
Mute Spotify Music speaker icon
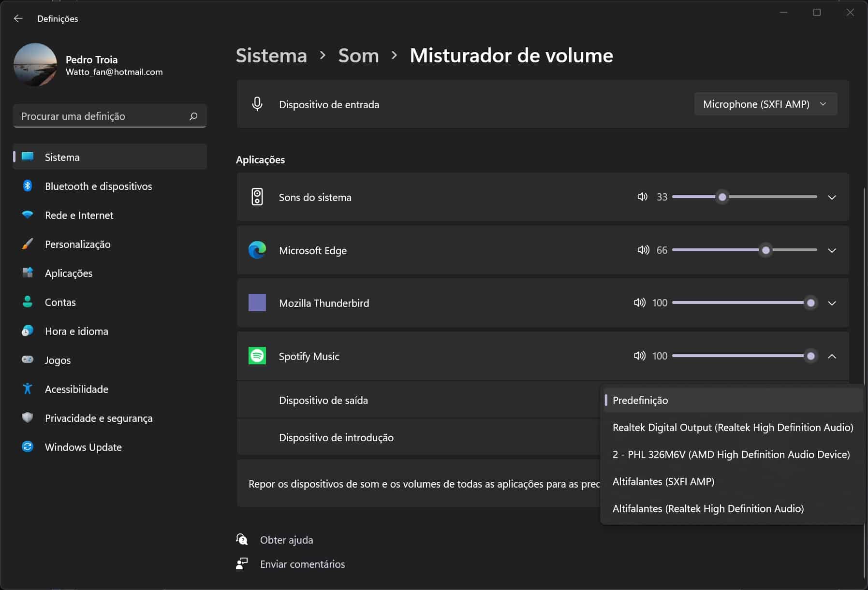(639, 356)
